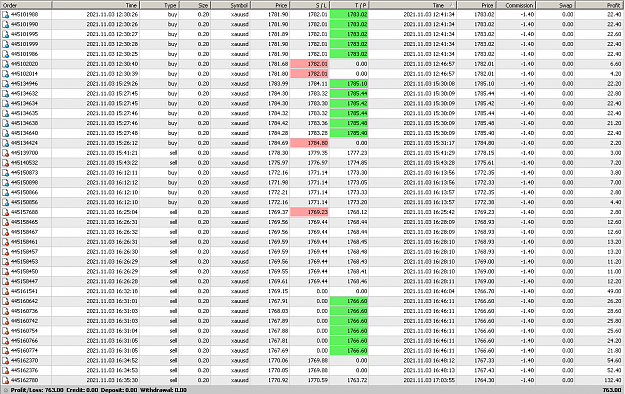625x394 pixels.
Task: Click the close price 1764.30
Action: coord(484,380)
